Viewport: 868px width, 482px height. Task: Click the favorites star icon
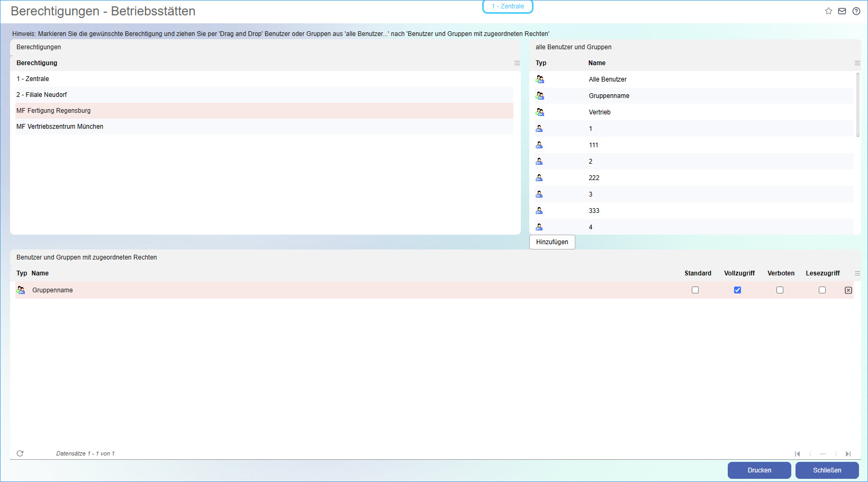pos(828,11)
